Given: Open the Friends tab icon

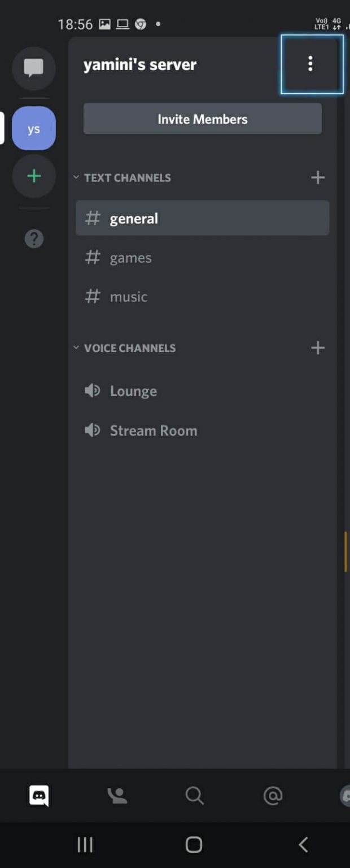Looking at the screenshot, I should click(117, 796).
